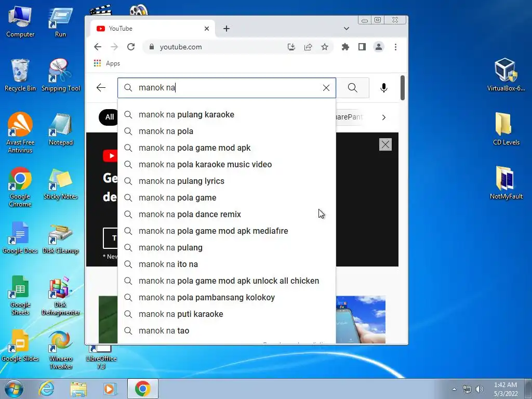Screen dimensions: 532x399
Task: Open Chrome's three-dot menu
Action: [x=395, y=47]
